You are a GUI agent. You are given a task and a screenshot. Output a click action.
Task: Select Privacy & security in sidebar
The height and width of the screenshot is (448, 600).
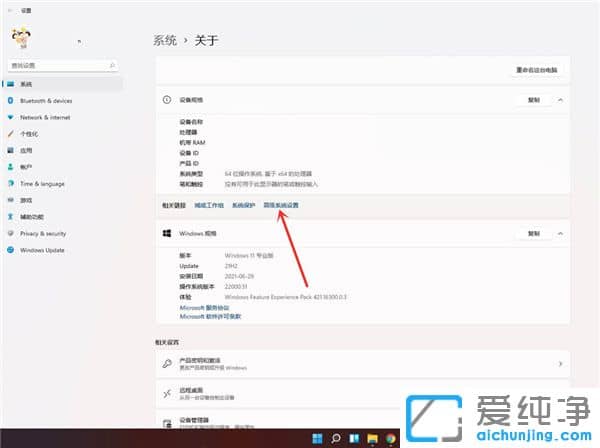[43, 233]
